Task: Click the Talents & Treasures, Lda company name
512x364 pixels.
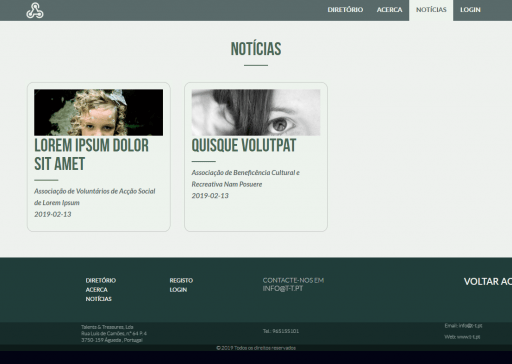Action: pyautogui.click(x=107, y=327)
